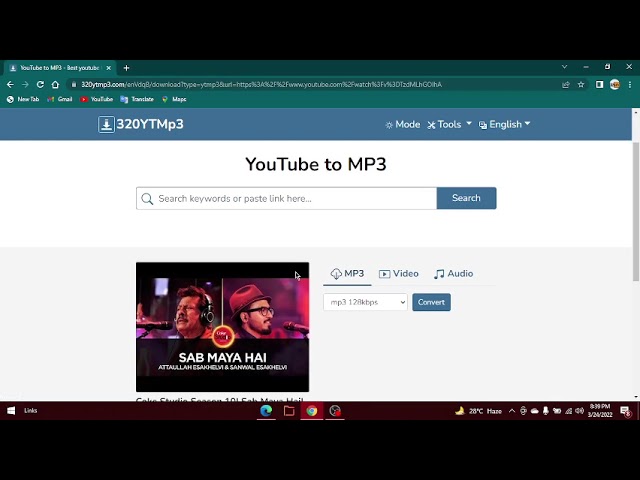
Task: Click the Sab Maya Hai video thumbnail
Action: coord(222,327)
